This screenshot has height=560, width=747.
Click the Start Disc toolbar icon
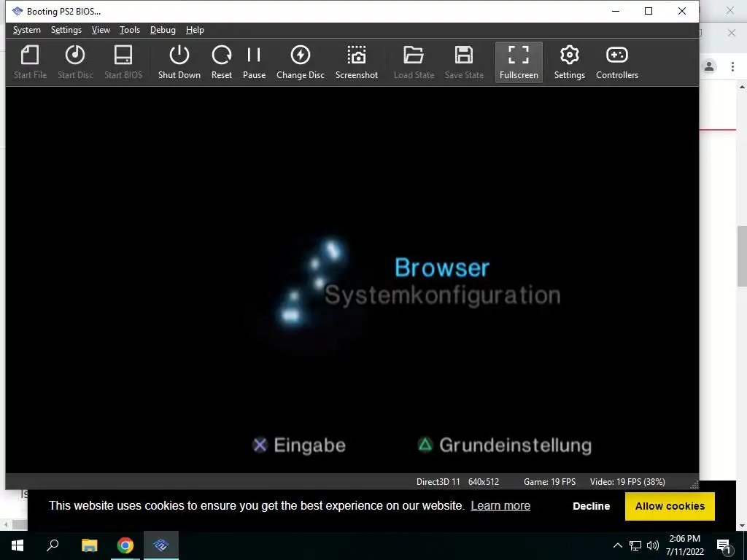(x=75, y=62)
